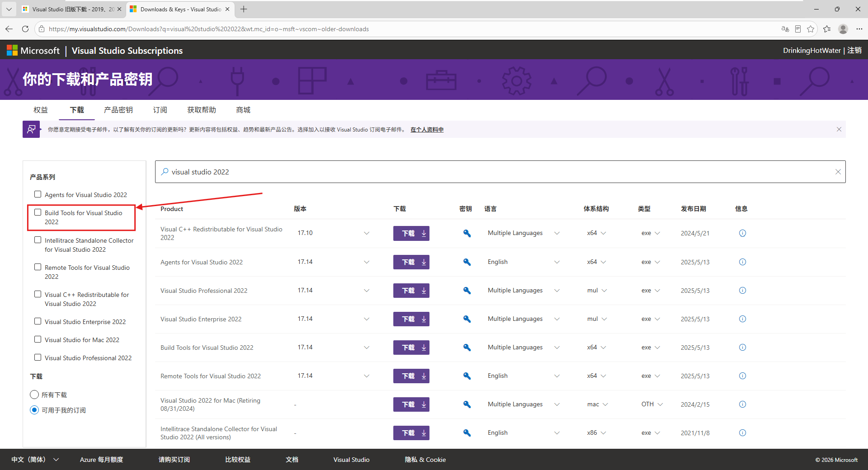
Task: Open browser translate icon in address bar
Action: coord(785,29)
